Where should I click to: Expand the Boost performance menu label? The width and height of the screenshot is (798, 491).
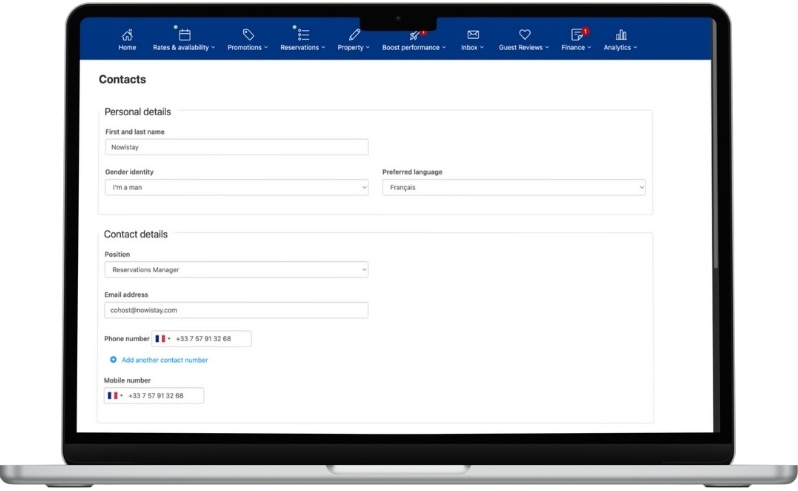coord(414,47)
